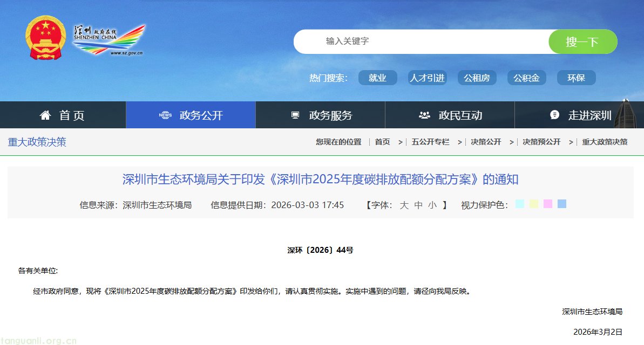Image resolution: width=644 pixels, height=345 pixels.
Task: Click the national emblem logo
Action: [x=45, y=37]
